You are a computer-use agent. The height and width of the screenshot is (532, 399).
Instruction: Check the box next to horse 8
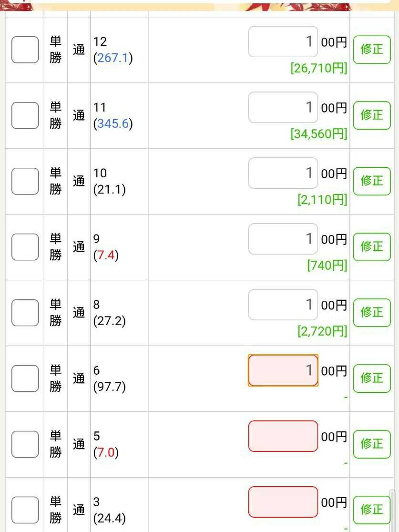25,313
